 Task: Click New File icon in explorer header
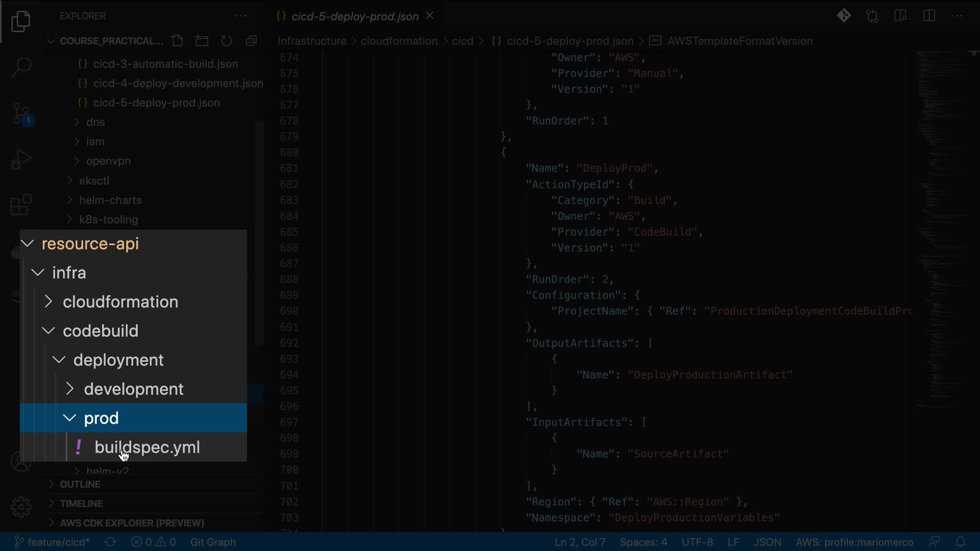[x=177, y=41]
